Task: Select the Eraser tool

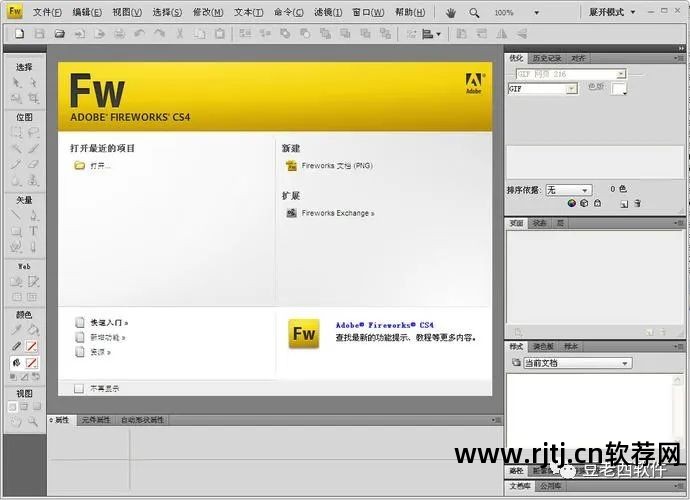Action: [33, 164]
